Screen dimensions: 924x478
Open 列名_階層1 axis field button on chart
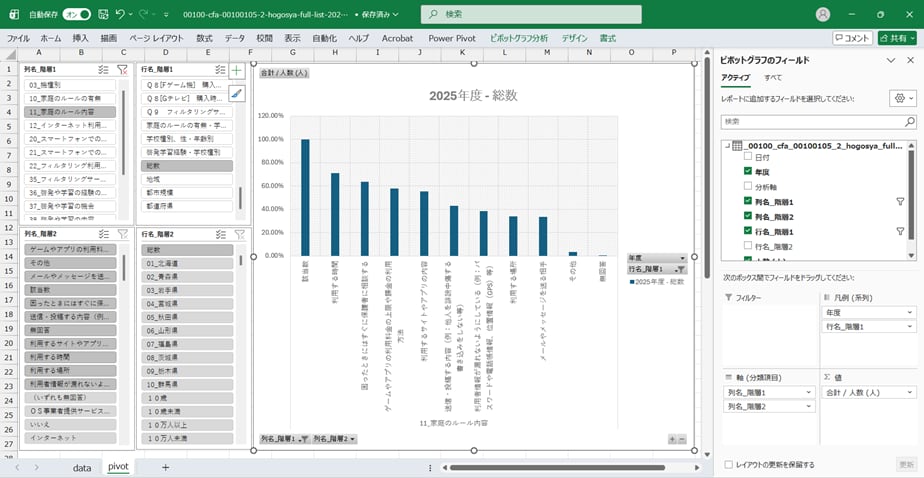(x=281, y=439)
